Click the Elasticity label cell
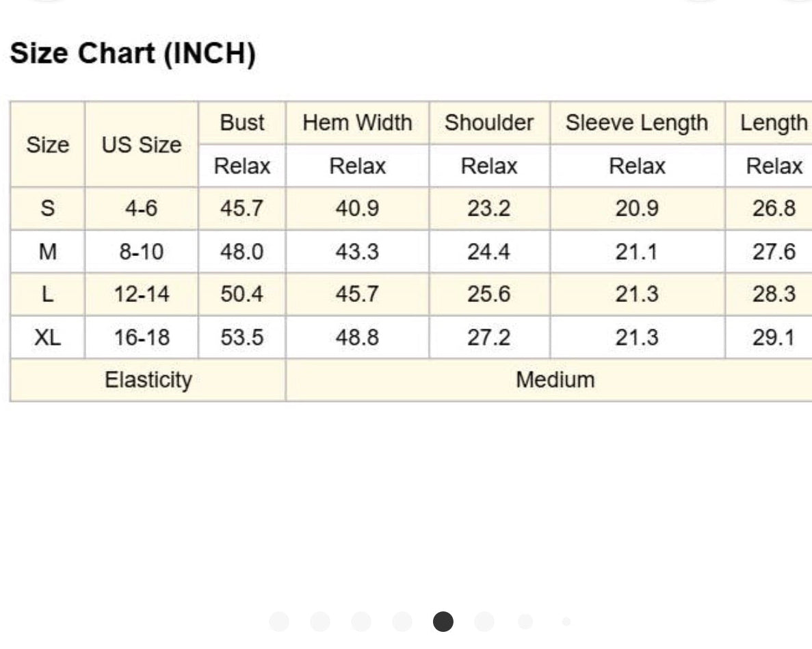 click(x=148, y=380)
